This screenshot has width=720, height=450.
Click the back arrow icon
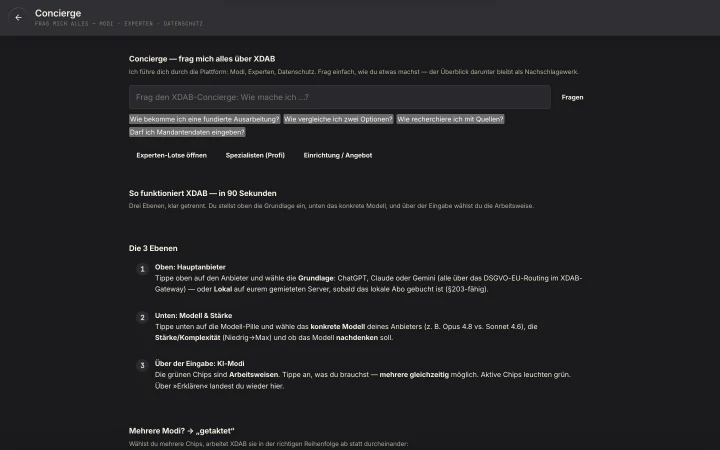[18, 18]
